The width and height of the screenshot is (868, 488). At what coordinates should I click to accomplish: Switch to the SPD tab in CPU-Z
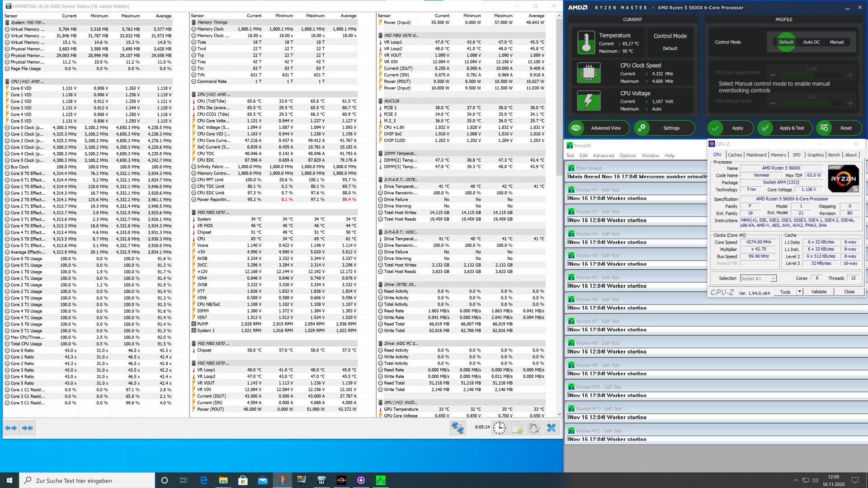pos(797,155)
